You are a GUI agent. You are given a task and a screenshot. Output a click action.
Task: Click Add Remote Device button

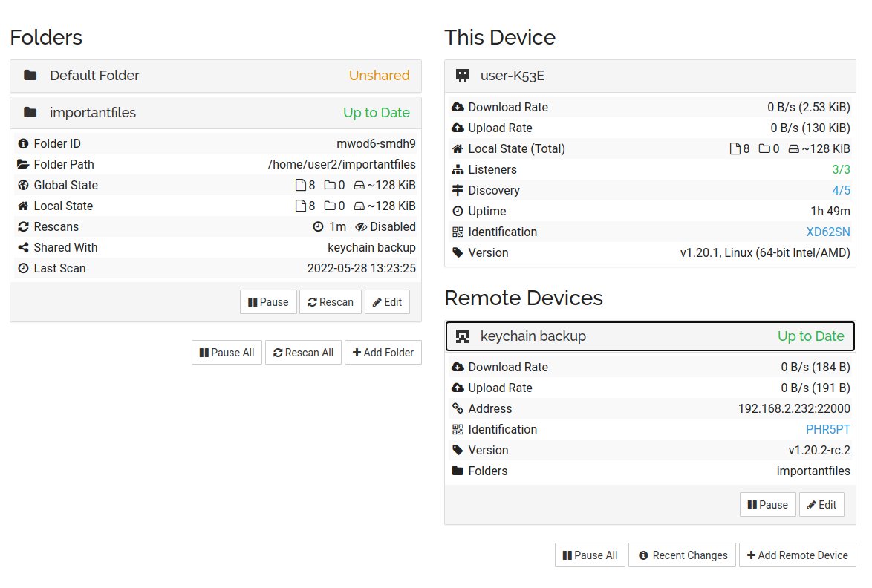coord(798,555)
